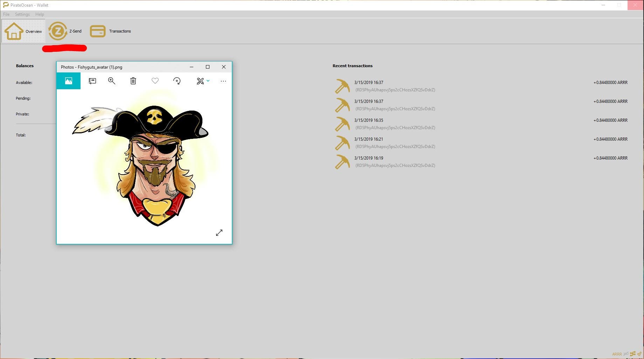Viewport: 644px width, 359px height.
Task: Select the 3/15/2019 16:21 transaction date
Action: tap(369, 139)
